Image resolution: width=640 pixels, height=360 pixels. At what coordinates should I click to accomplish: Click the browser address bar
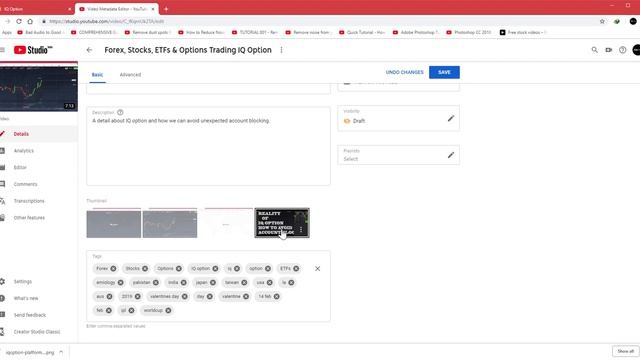[318, 21]
